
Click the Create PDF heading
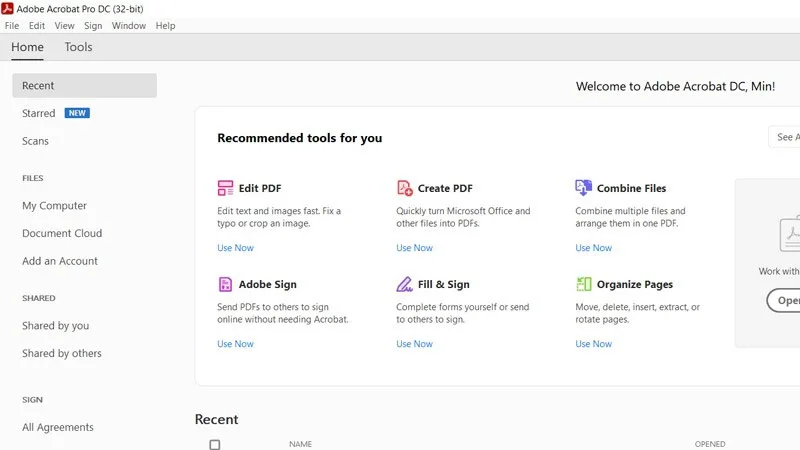(445, 188)
